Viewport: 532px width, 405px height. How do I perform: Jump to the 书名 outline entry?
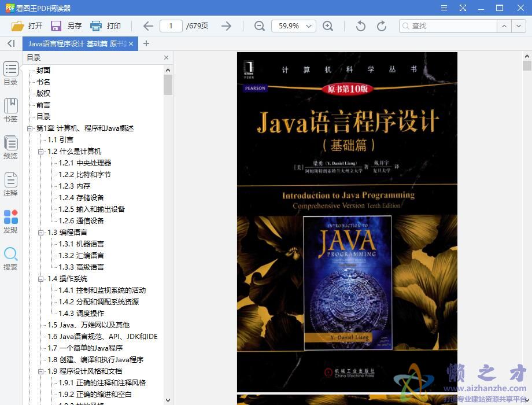coord(43,82)
